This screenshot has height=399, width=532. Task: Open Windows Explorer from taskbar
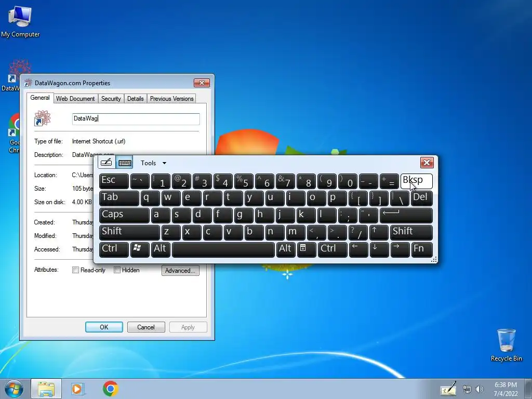click(46, 389)
